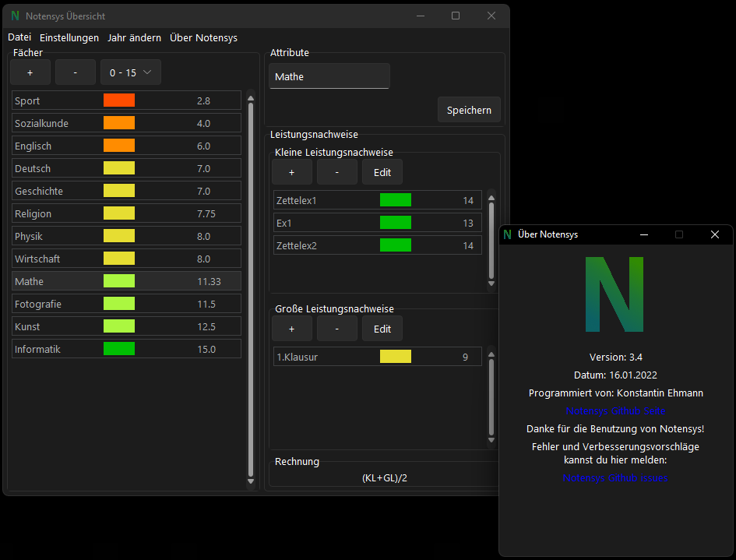The width and height of the screenshot is (736, 560).
Task: Click the subject name field containing Mathe
Action: point(329,76)
